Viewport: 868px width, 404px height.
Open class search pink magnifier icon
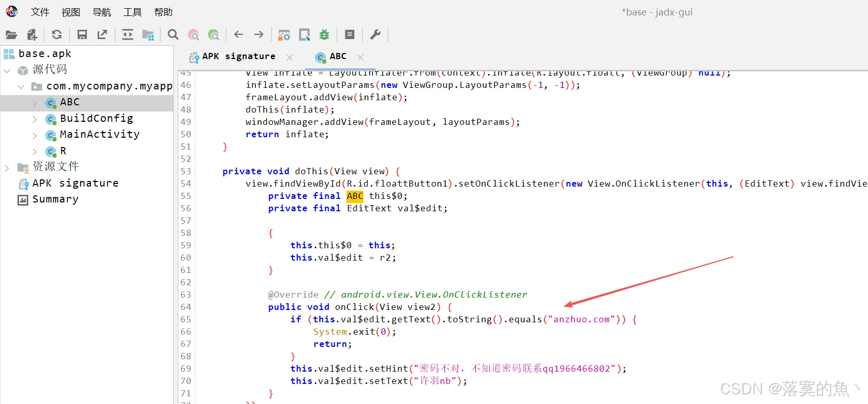click(x=194, y=35)
